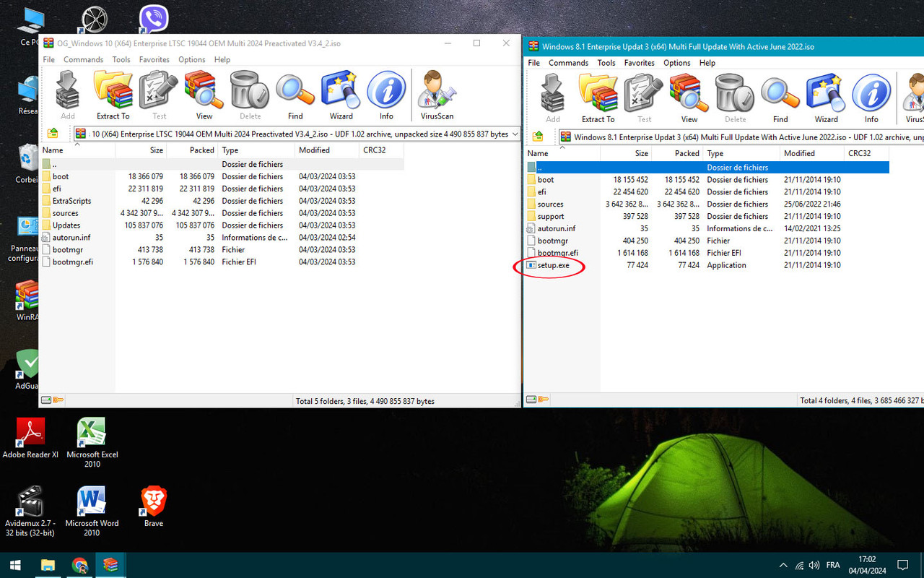Open File menu in Windows 8.1 archive window
Image resolution: width=924 pixels, height=578 pixels.
coord(533,63)
